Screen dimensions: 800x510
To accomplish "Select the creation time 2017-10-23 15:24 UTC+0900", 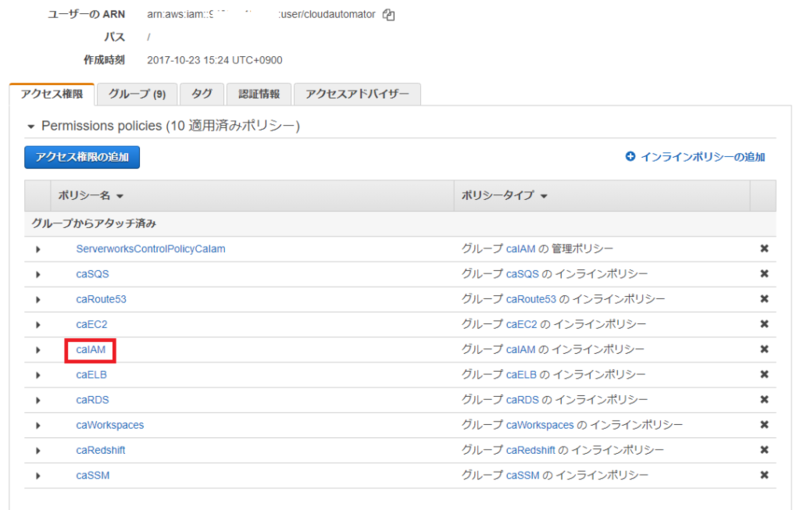I will 215,60.
